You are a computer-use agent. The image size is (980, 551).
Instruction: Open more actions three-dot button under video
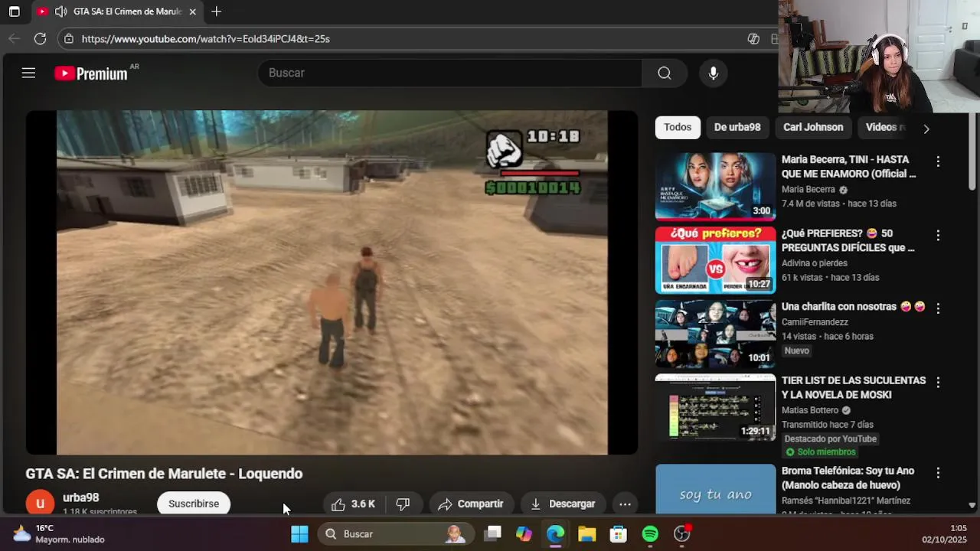[625, 504]
